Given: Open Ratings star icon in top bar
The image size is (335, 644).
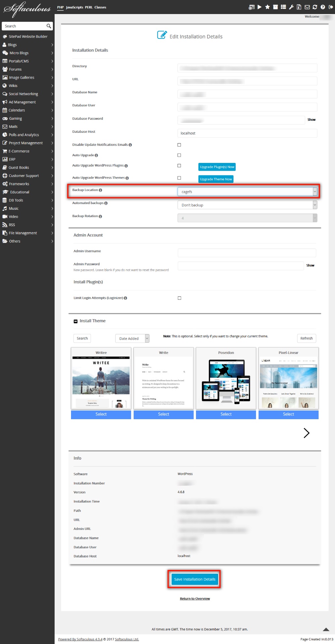Looking at the screenshot, I should point(268,7).
